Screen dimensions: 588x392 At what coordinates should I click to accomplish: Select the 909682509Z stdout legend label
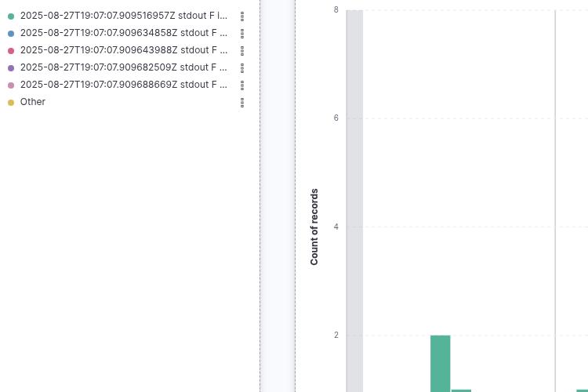(123, 67)
